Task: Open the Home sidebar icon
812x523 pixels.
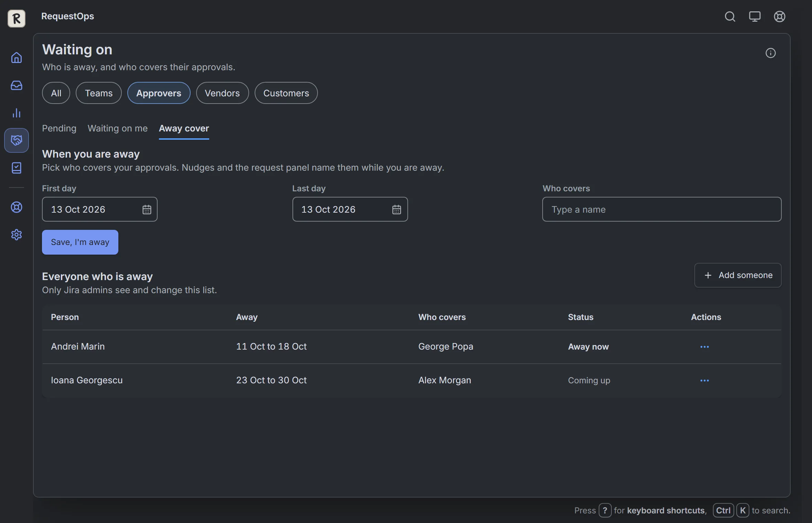Action: coord(17,57)
